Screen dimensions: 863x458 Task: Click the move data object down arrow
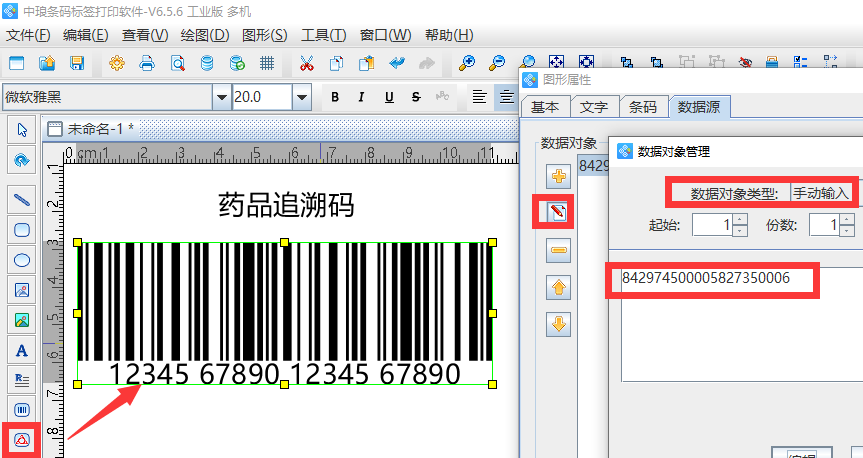tap(558, 324)
